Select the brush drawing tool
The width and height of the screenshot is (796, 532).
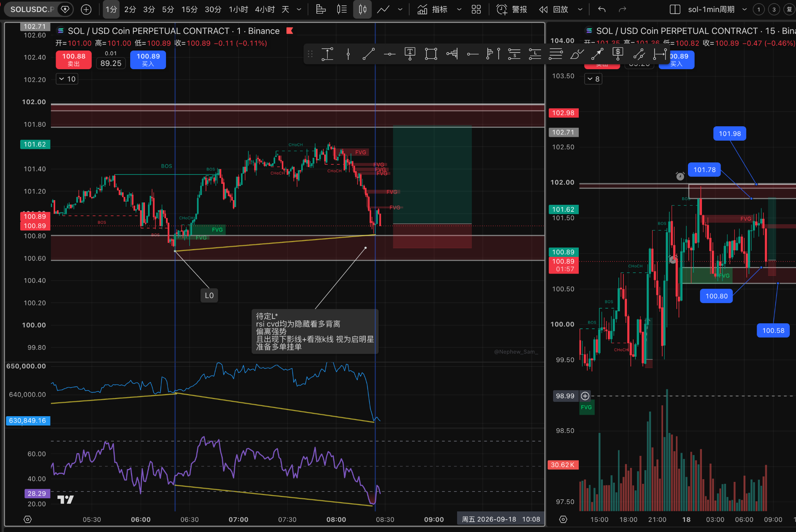click(576, 54)
